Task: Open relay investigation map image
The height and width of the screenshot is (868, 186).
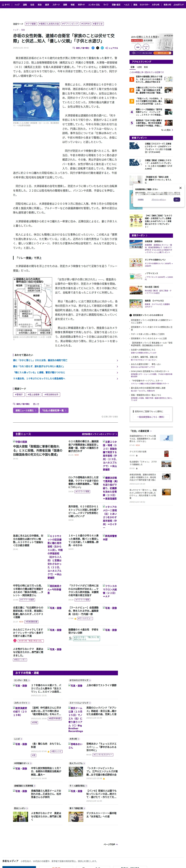Action: 33,306
